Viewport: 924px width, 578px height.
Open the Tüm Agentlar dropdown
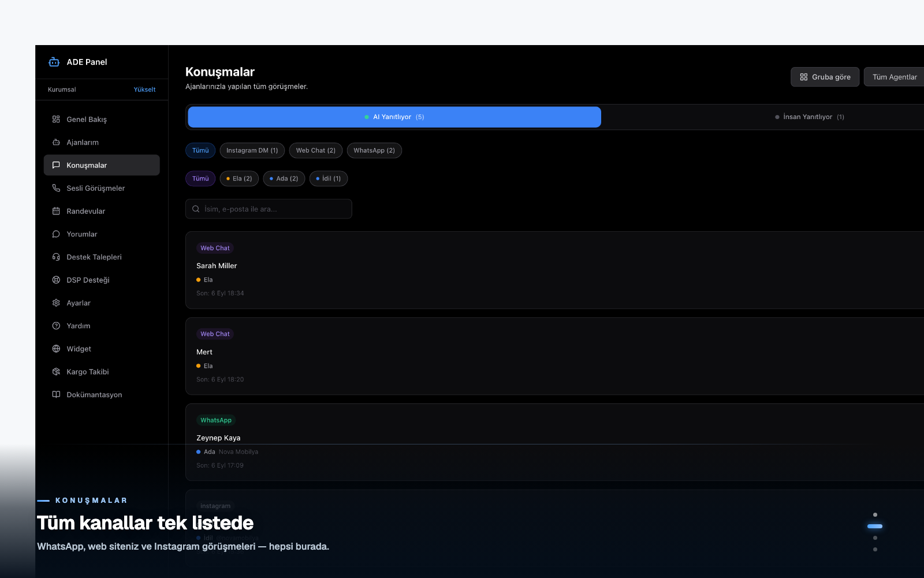(x=895, y=77)
